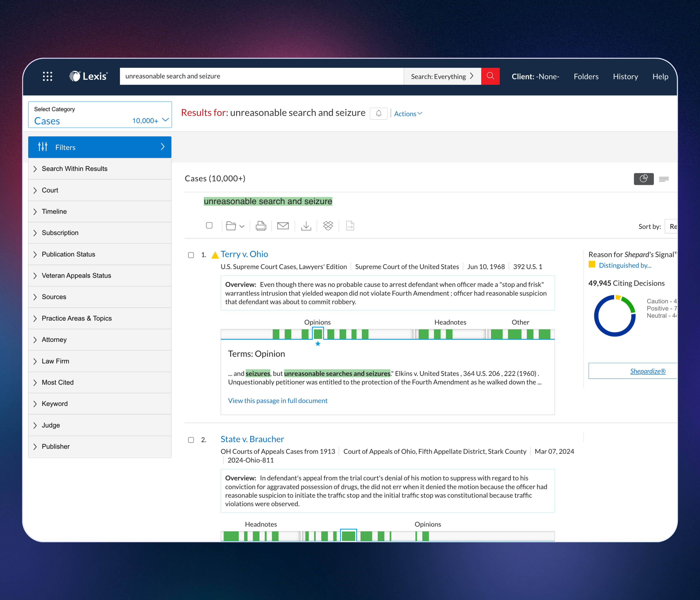Click the download icon
Viewport: 700px width, 600px height.
(306, 226)
